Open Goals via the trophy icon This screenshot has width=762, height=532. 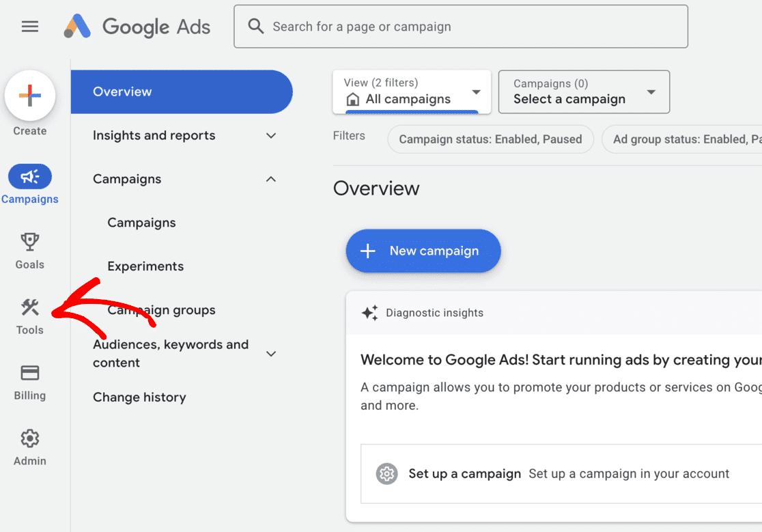pyautogui.click(x=29, y=242)
